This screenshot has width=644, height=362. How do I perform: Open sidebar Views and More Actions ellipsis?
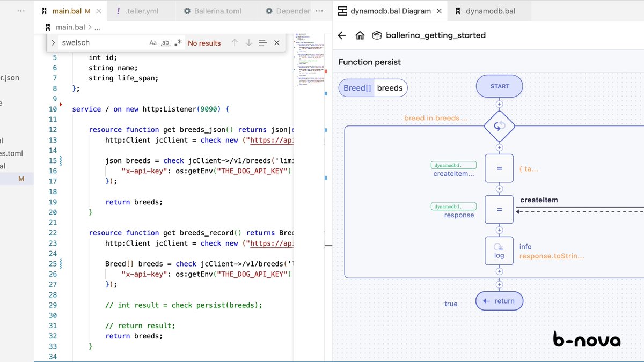click(x=20, y=11)
